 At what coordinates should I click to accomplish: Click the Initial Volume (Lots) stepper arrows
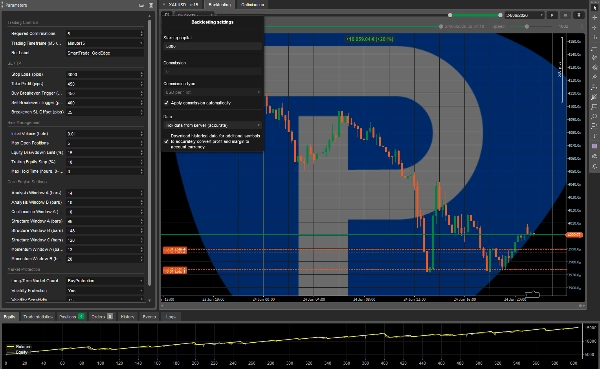point(142,134)
